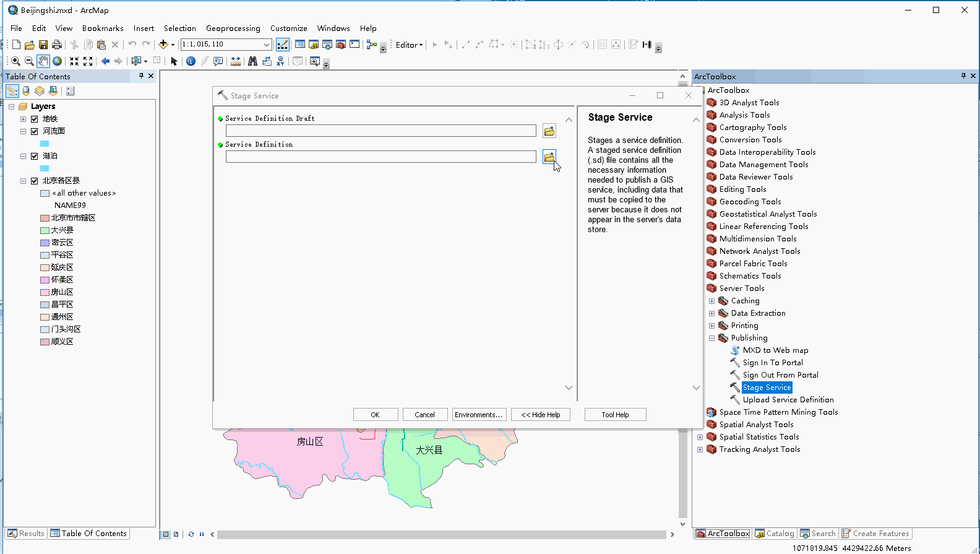Click OK in Stage Service dialog
This screenshot has height=554, width=980.
376,415
